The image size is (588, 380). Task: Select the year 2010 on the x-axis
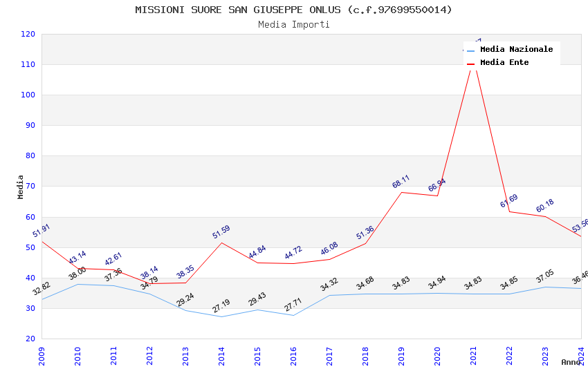click(x=77, y=356)
